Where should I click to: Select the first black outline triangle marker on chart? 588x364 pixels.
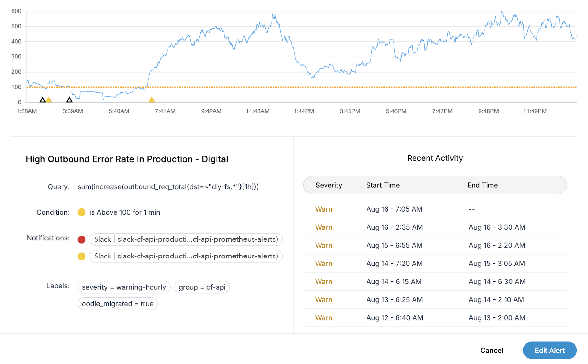43,99
